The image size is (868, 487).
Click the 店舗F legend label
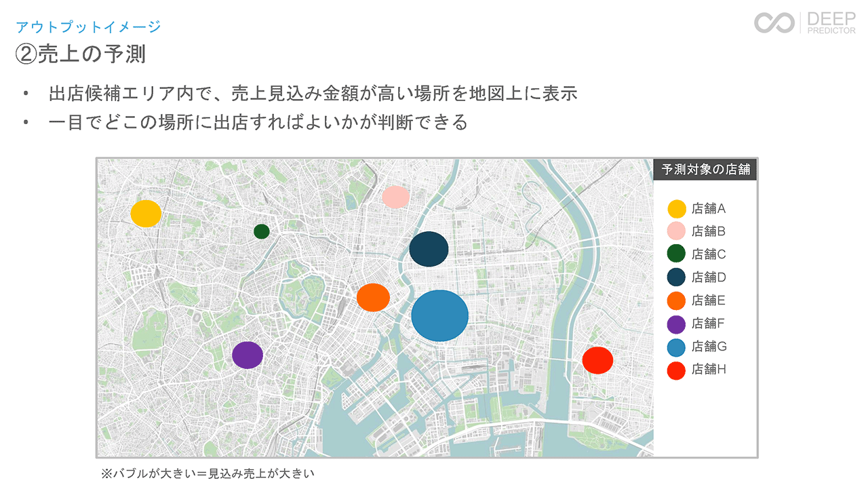(x=709, y=324)
